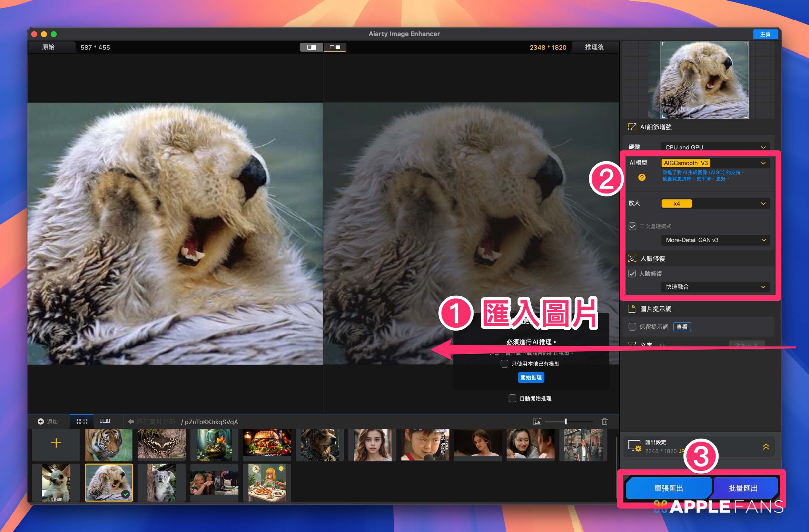Adjust the thumbnail size slider
809x532 pixels.
point(566,422)
